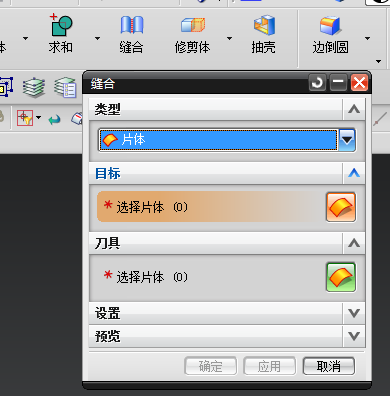Minimize the 缝合 dialog

pos(338,82)
